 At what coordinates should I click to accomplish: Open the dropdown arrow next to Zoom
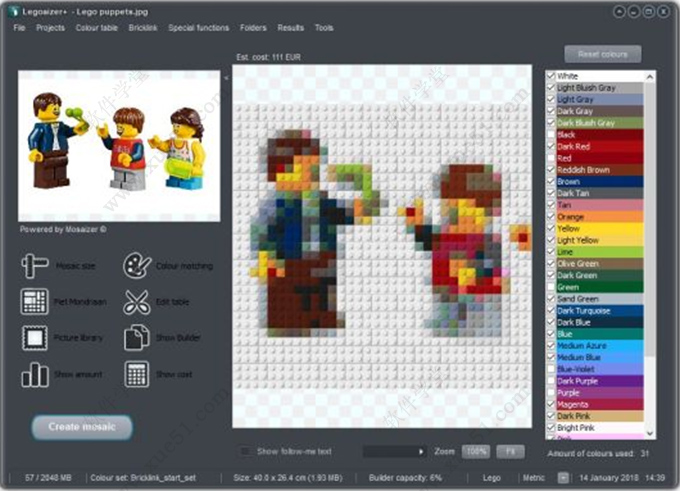tap(421, 452)
